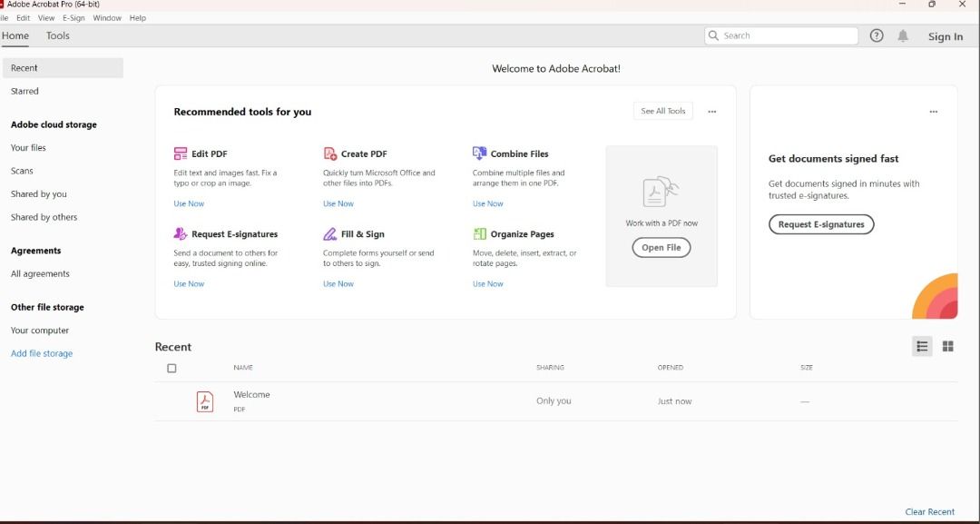
Task: Select Recent in the left sidebar
Action: coord(64,68)
